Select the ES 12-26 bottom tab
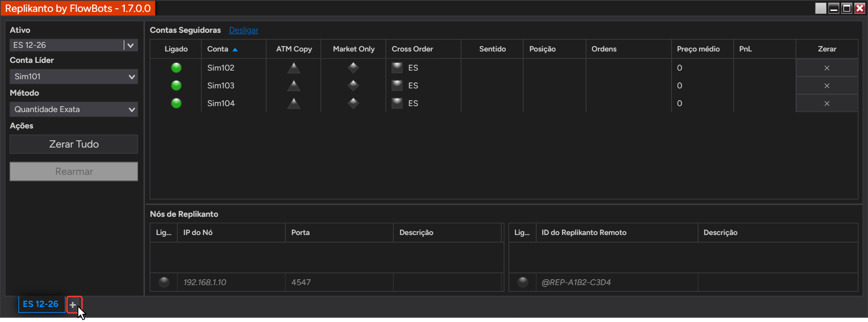Image resolution: width=868 pixels, height=322 pixels. coord(41,304)
